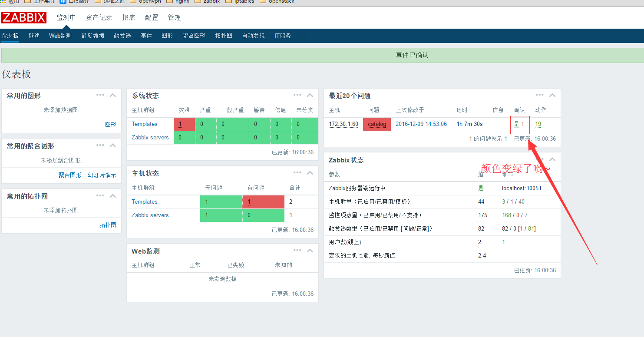This screenshot has height=337, width=644.
Task: Collapse the 常用的图形 widget
Action: coord(113,95)
